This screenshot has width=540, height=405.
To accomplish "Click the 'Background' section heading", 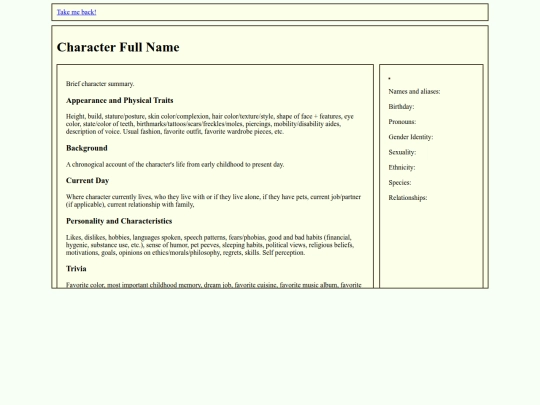I will 87,148.
